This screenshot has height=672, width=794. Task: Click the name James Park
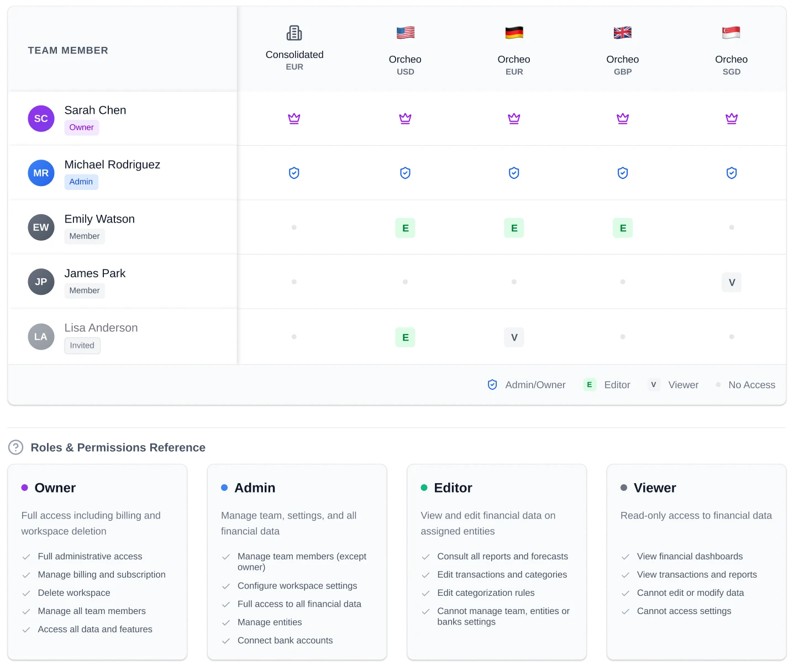pyautogui.click(x=95, y=273)
